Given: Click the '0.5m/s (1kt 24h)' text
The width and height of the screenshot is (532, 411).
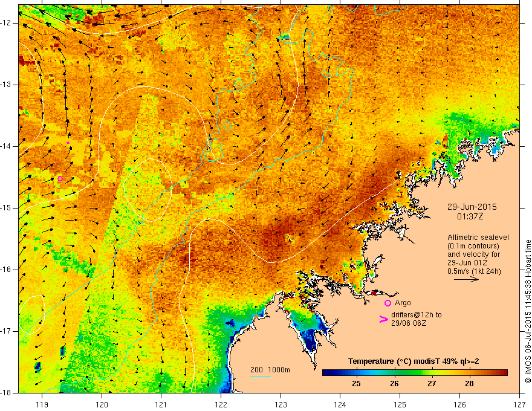Looking at the screenshot, I should [474, 271].
